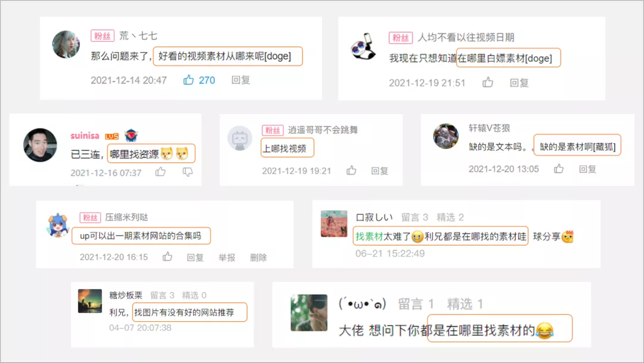The image size is (644, 363).
Task: Open suinisa's username link
Action: [85, 136]
